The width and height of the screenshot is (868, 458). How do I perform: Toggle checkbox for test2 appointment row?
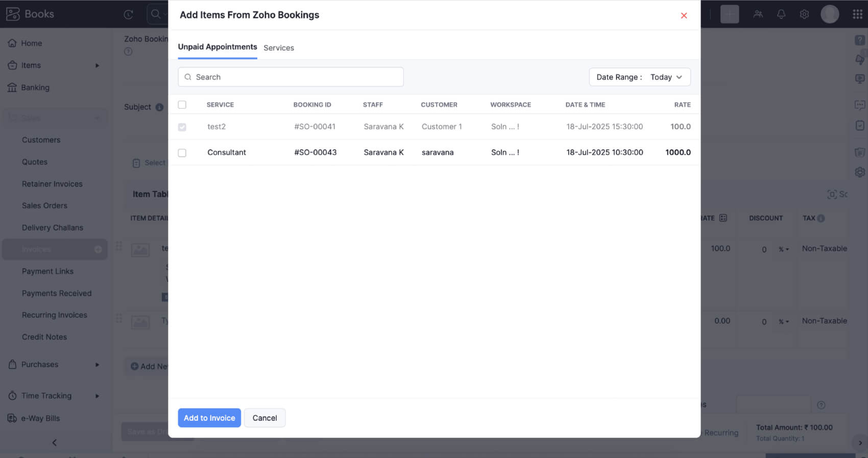tap(182, 127)
